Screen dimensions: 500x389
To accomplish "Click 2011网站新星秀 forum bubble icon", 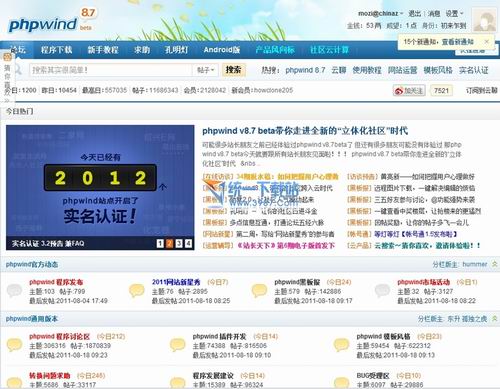I will [x=137, y=290].
